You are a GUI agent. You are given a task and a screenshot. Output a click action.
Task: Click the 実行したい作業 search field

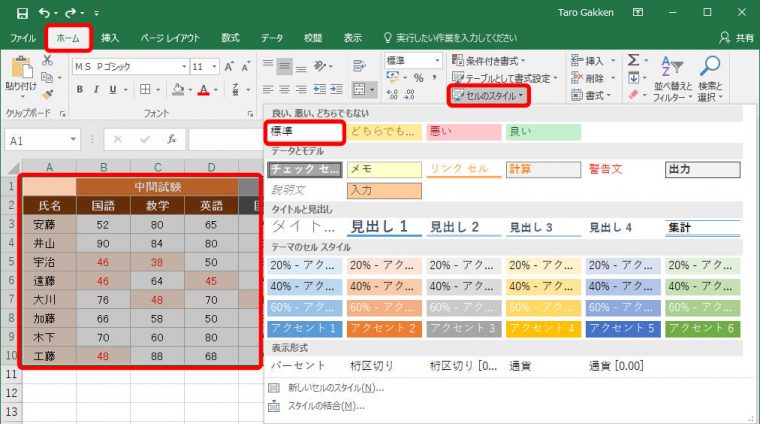click(x=451, y=38)
